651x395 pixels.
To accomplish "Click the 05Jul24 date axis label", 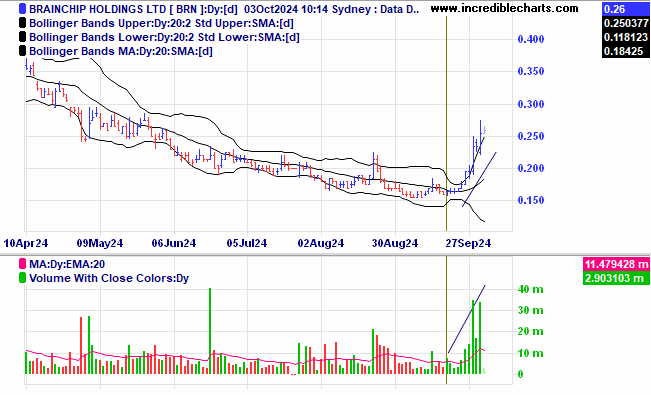I will (x=247, y=243).
